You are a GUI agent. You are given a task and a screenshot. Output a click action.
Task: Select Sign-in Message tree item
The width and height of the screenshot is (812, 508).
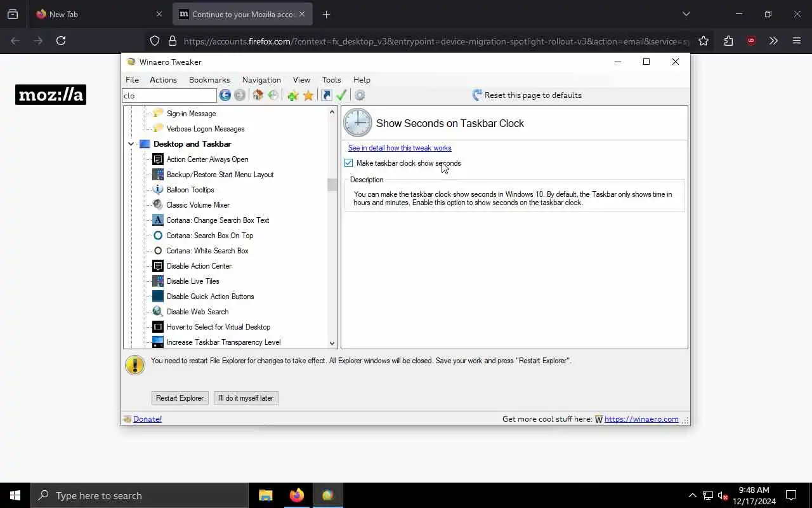point(191,114)
